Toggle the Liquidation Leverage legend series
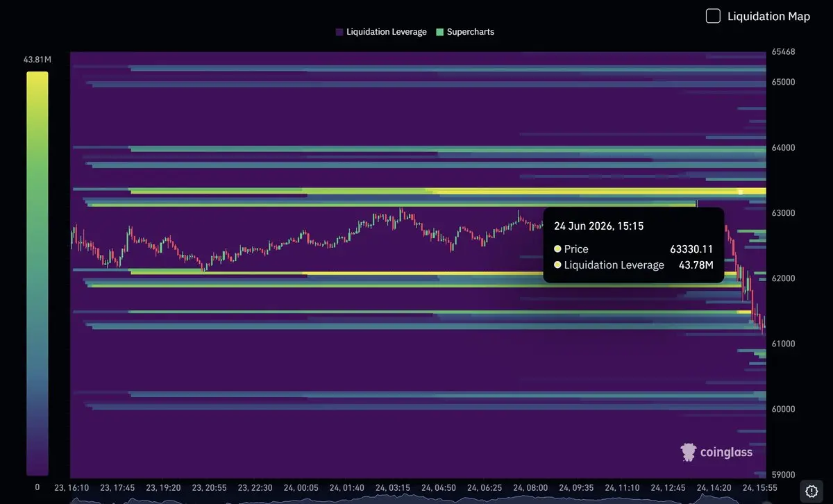 click(381, 32)
